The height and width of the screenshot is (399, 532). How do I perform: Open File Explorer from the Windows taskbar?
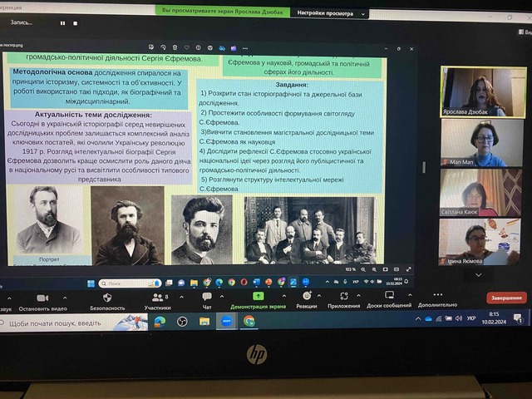(204, 321)
